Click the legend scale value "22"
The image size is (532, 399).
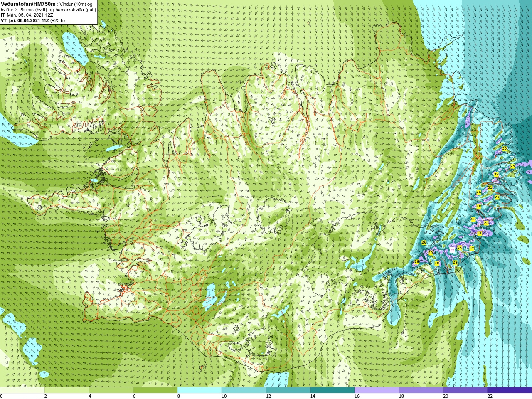click(x=490, y=396)
